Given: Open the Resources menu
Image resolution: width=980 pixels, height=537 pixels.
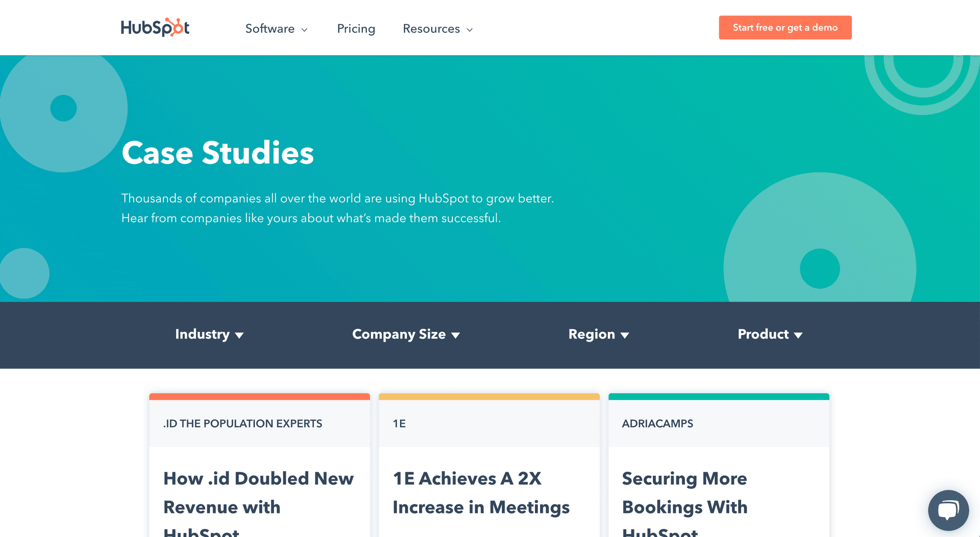Looking at the screenshot, I should click(x=437, y=29).
